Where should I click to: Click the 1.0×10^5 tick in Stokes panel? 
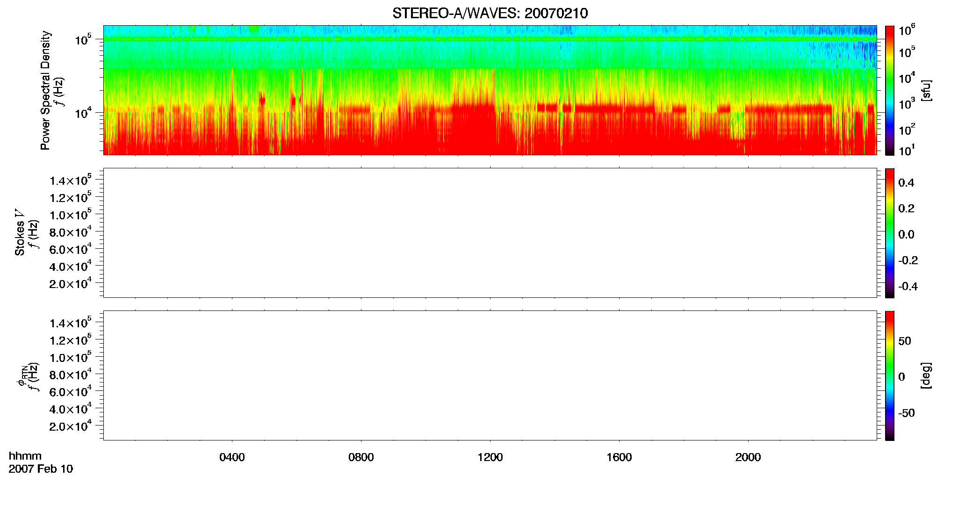coord(71,214)
